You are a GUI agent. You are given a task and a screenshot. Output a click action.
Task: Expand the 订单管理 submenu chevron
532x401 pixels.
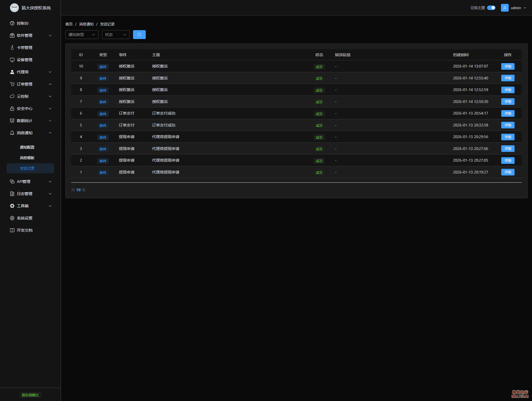[x=50, y=84]
